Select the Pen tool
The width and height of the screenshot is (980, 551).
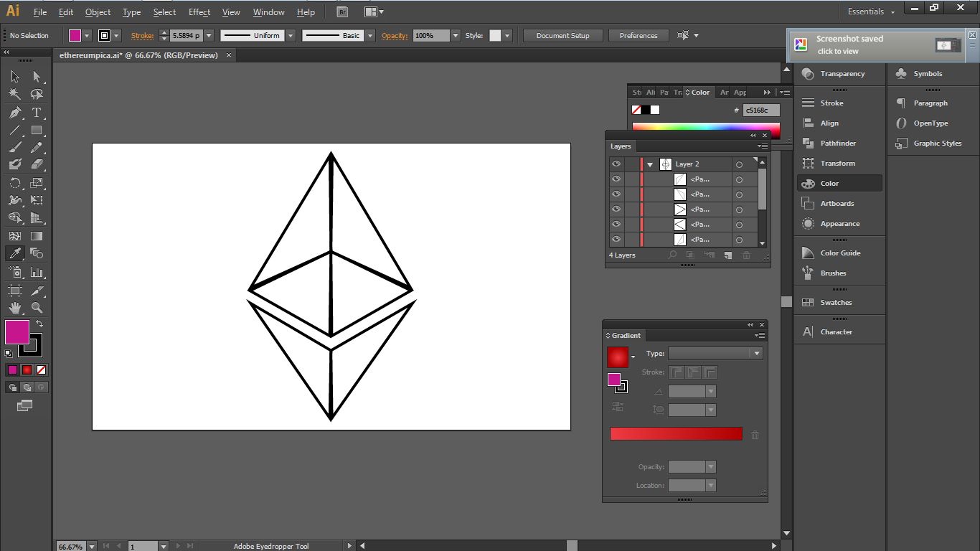(15, 113)
